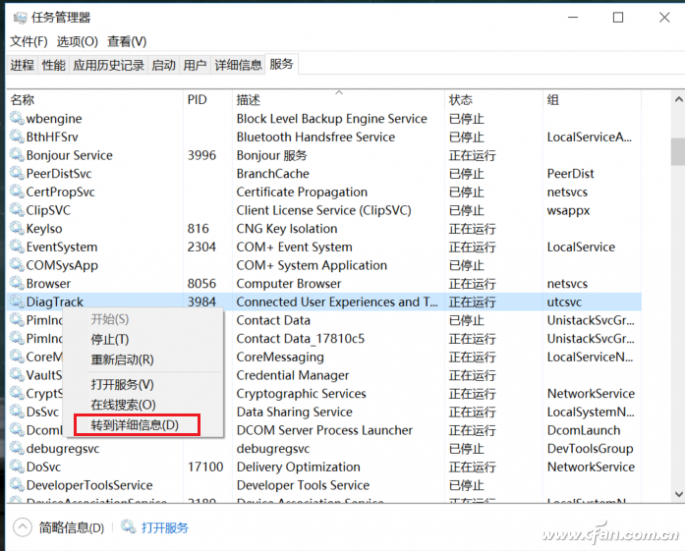
Task: Select the COM+ Event System description
Action: (x=294, y=247)
